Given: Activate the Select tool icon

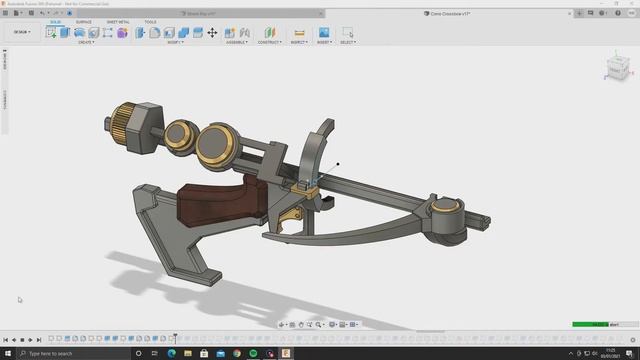Looking at the screenshot, I should (348, 33).
